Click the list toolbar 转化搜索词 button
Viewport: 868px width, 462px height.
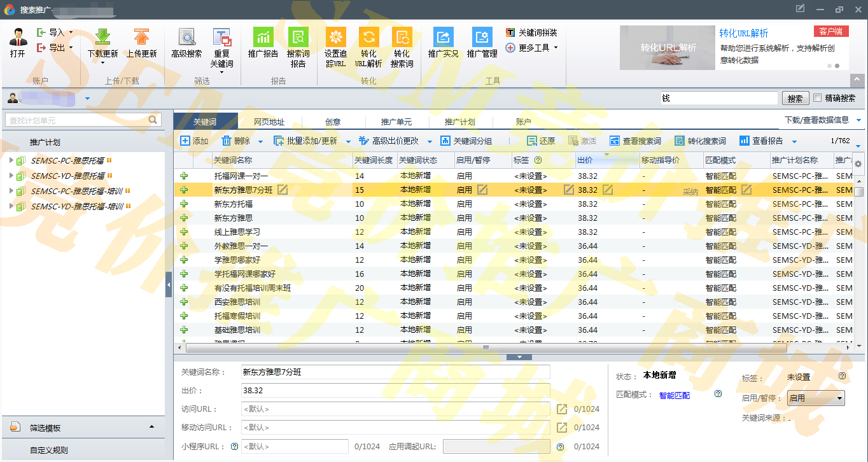[700, 141]
